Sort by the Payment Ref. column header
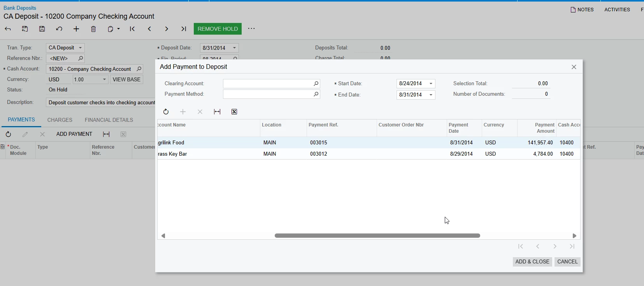Image resolution: width=644 pixels, height=286 pixels. 342,128
